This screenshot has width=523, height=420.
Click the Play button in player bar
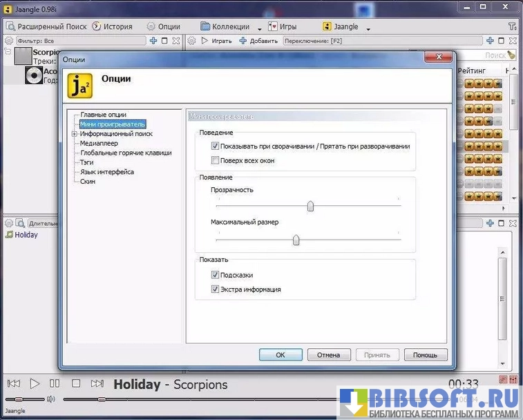[35, 383]
